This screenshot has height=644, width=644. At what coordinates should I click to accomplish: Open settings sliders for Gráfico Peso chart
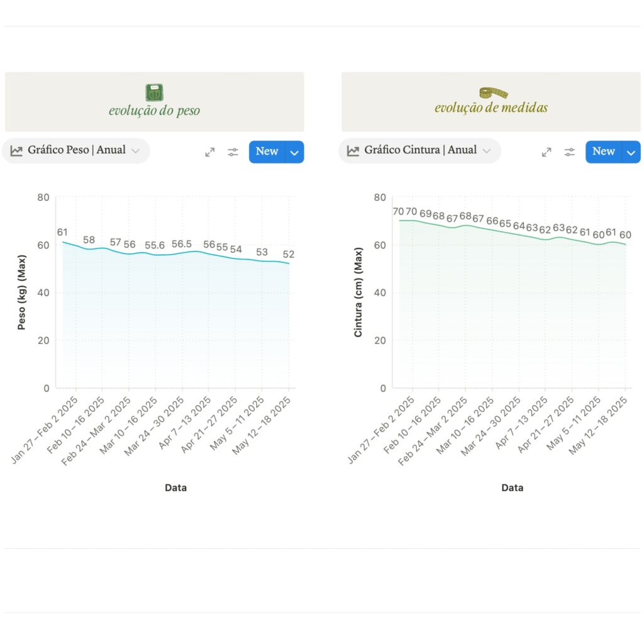(x=233, y=152)
